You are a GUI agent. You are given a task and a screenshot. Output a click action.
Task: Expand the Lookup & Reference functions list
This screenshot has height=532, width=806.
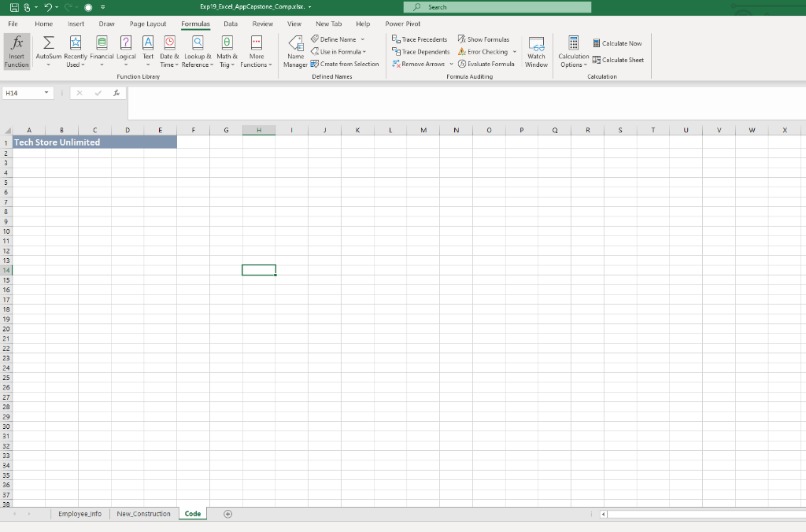197,50
